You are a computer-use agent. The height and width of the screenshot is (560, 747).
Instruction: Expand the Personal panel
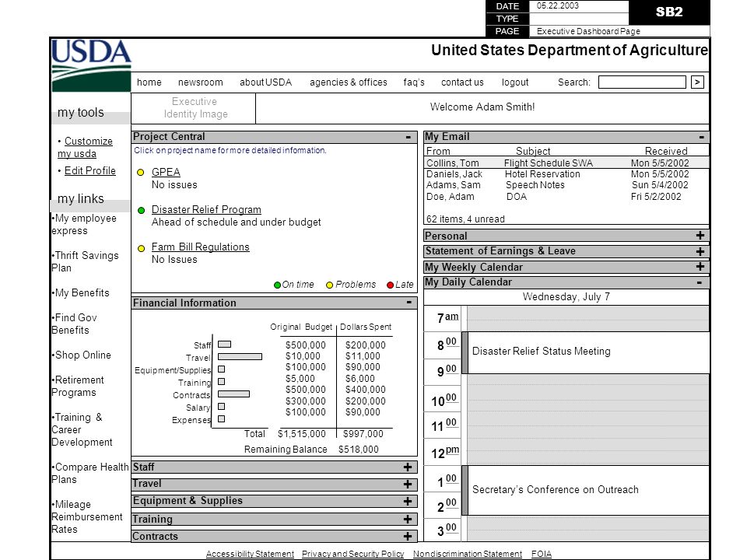700,235
